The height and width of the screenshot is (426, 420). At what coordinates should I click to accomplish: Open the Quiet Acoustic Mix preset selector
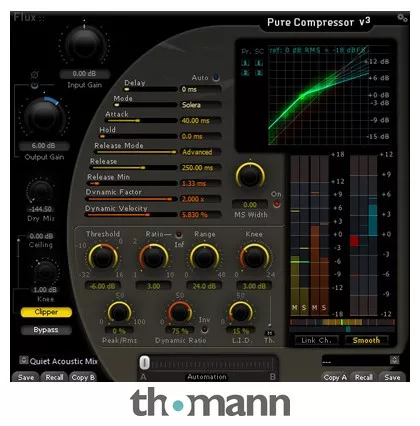point(23,360)
